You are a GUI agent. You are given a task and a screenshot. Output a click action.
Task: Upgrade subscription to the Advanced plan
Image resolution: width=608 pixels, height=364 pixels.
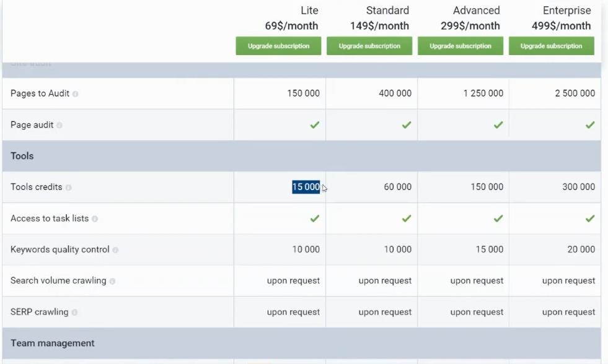(460, 46)
